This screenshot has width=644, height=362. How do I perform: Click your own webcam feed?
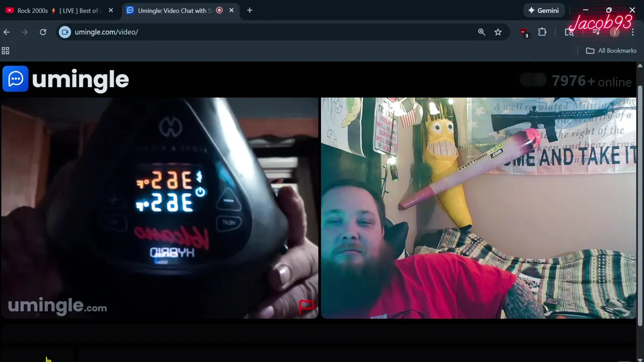478,208
